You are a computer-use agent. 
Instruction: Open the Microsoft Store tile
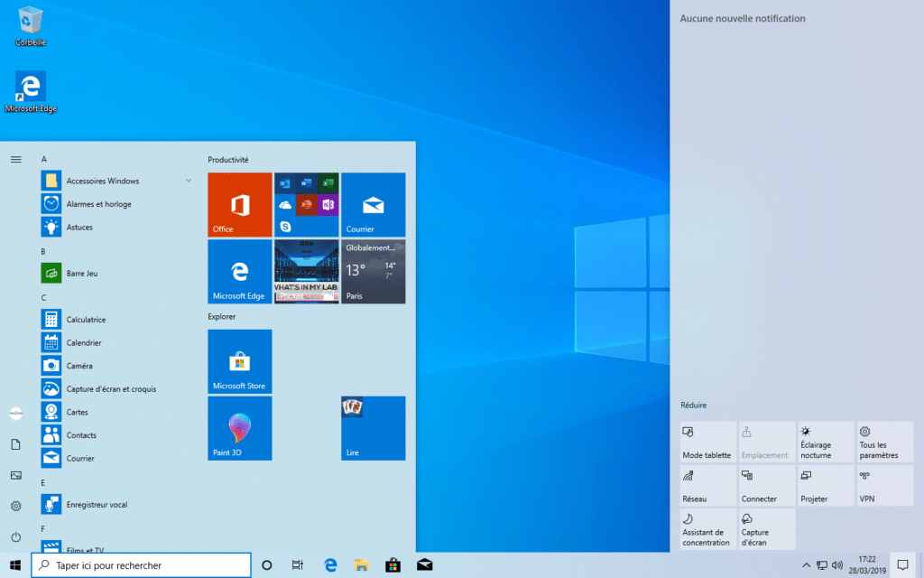pos(240,361)
